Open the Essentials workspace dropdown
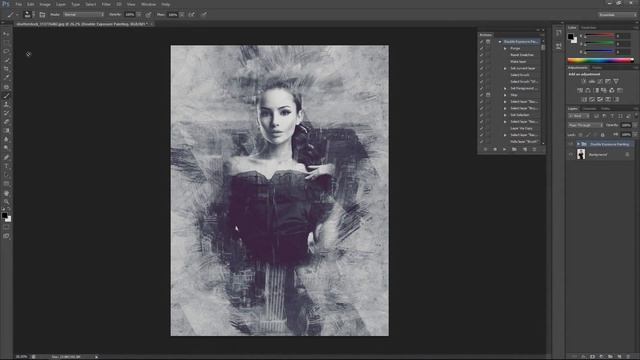 tap(617, 15)
